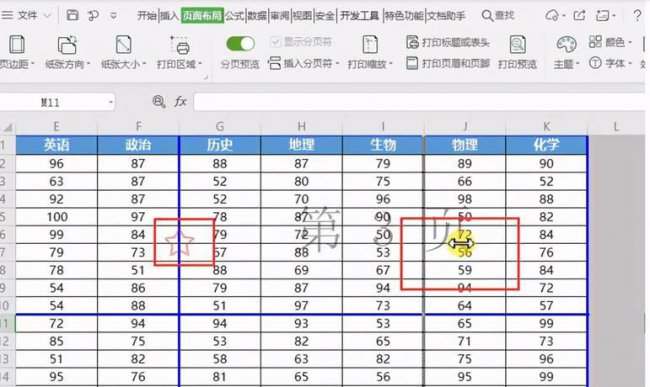
Task: Click the 物理 header cell
Action: pos(465,145)
